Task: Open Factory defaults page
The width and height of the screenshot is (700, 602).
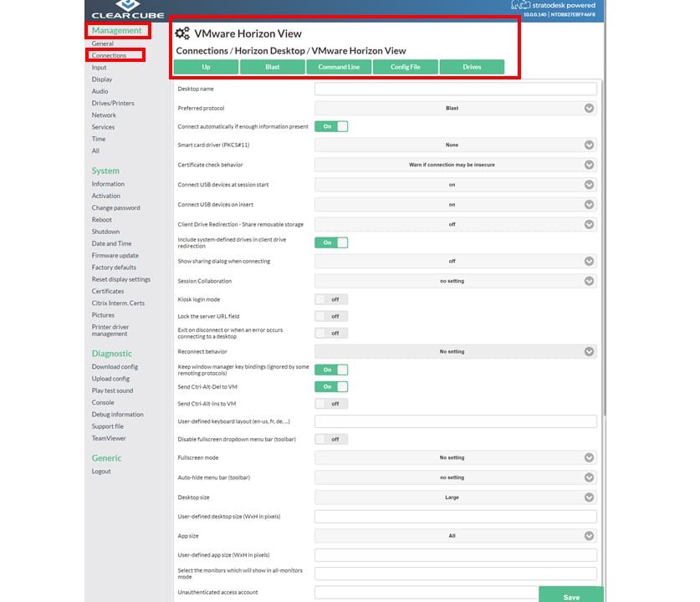Action: tap(114, 268)
